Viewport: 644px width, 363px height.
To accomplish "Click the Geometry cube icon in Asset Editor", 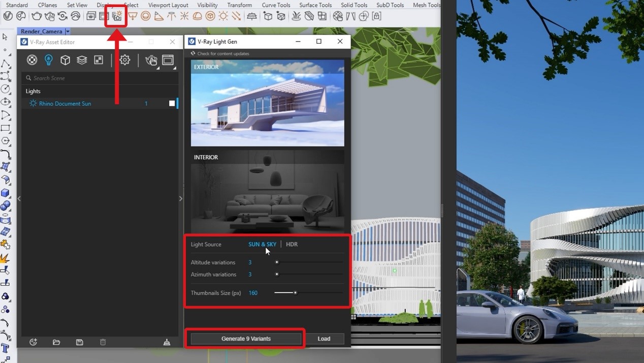I will 65,60.
